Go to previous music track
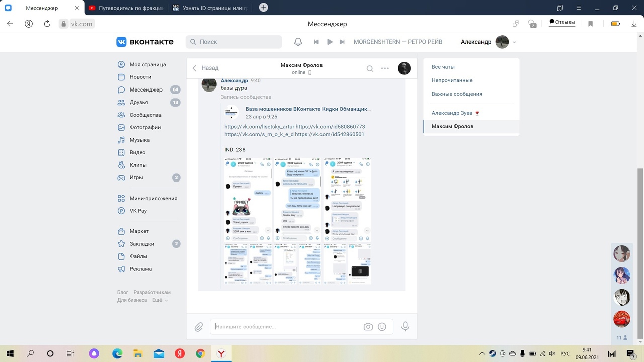This screenshot has width=644, height=362. (x=316, y=42)
